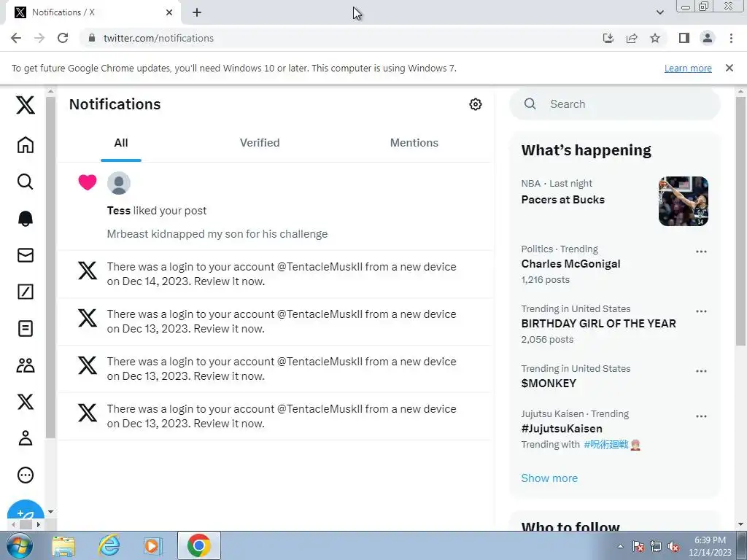Open Pacers at Bucks thumbnail image

coord(683,201)
